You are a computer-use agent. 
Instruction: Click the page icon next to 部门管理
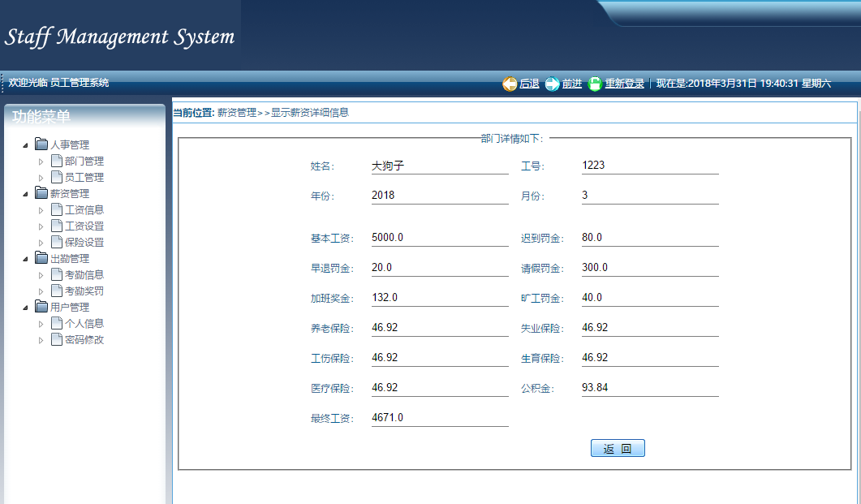point(57,161)
